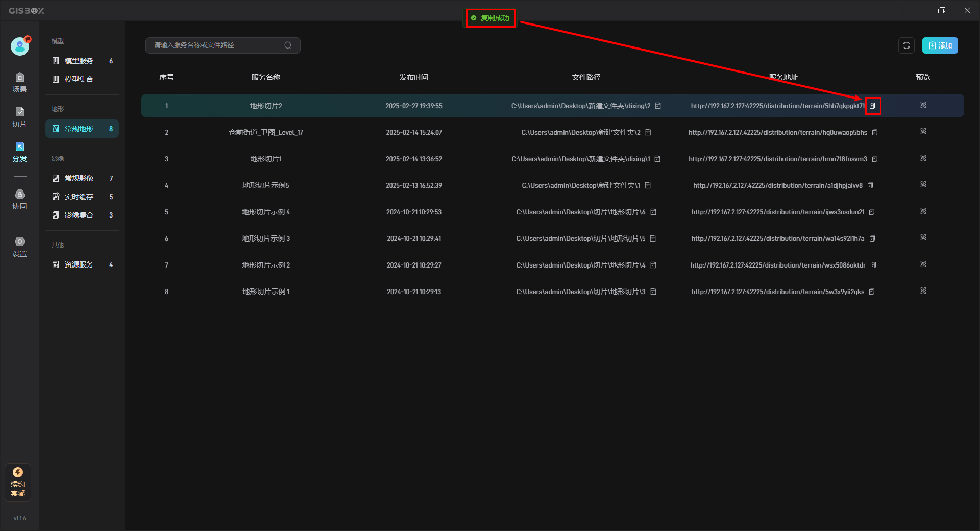Copy service address of 地形切片示例 4
Image resolution: width=980 pixels, height=531 pixels.
coord(872,212)
